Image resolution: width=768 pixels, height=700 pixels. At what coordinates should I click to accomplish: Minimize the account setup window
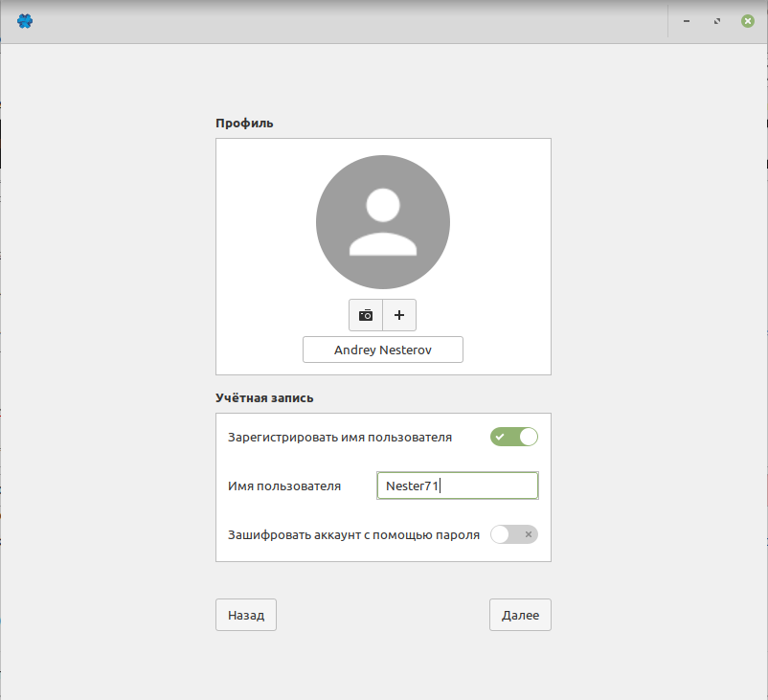click(x=687, y=20)
